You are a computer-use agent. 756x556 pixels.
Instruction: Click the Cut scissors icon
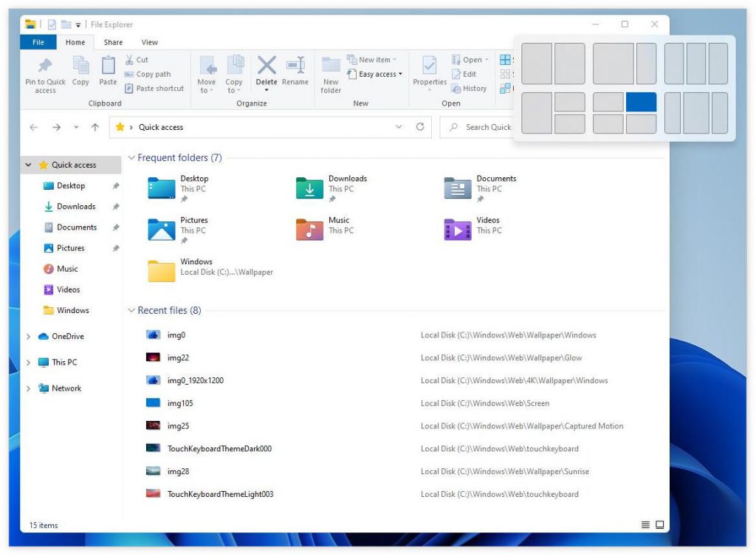tap(130, 60)
